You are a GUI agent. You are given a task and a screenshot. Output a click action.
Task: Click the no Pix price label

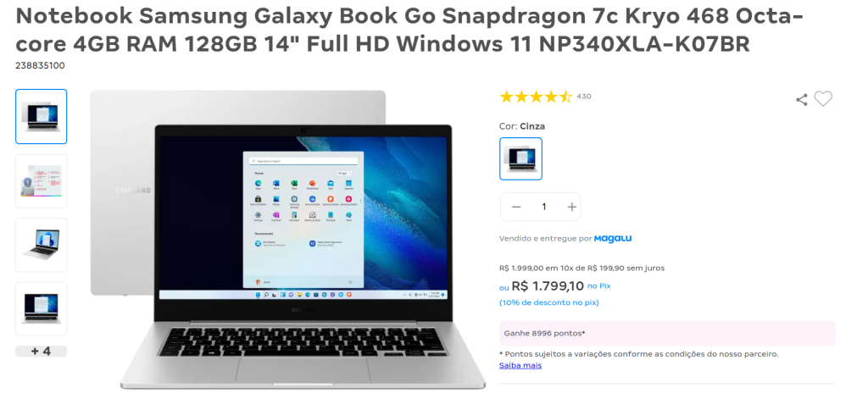[599, 286]
